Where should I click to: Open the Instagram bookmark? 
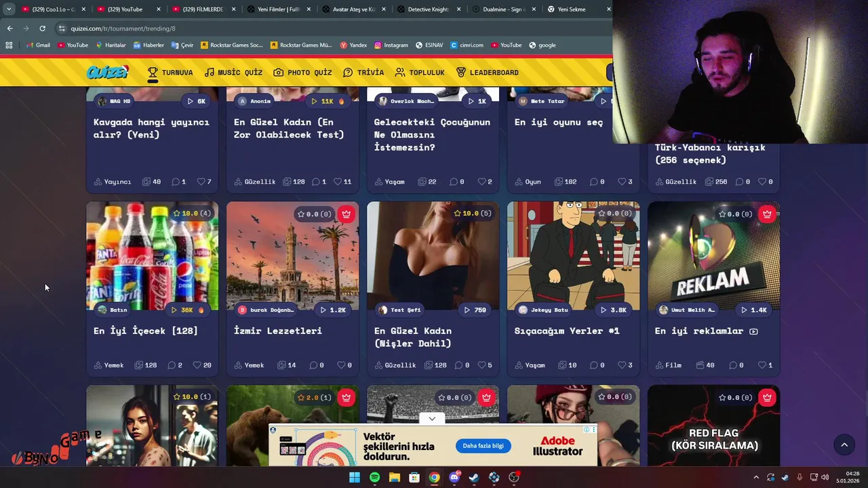tap(391, 45)
